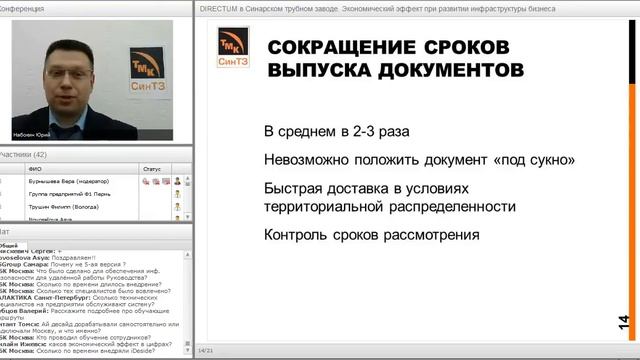The image size is (640, 360).
Task: Click the presentation title bar starting with DIRECTUM
Action: point(378,9)
